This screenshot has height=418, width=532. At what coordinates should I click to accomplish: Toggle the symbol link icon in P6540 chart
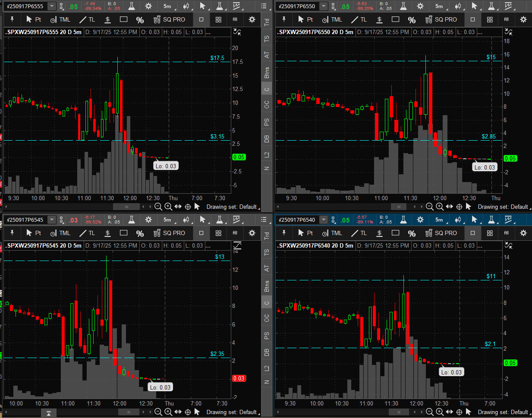(334, 220)
